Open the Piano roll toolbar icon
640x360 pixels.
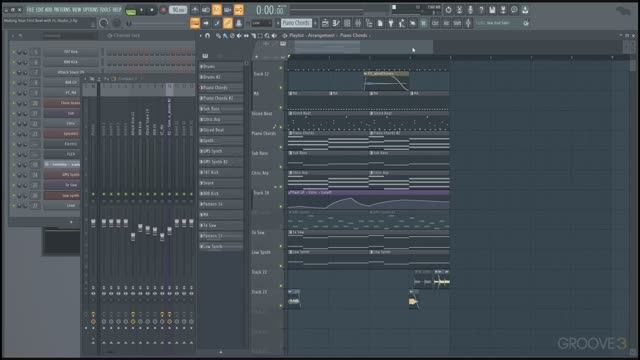[336, 23]
